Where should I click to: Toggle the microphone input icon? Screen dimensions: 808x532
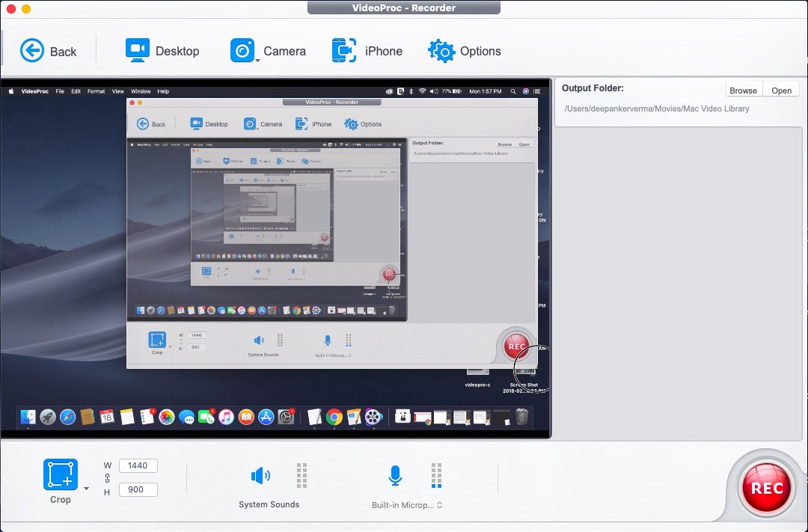tap(395, 475)
